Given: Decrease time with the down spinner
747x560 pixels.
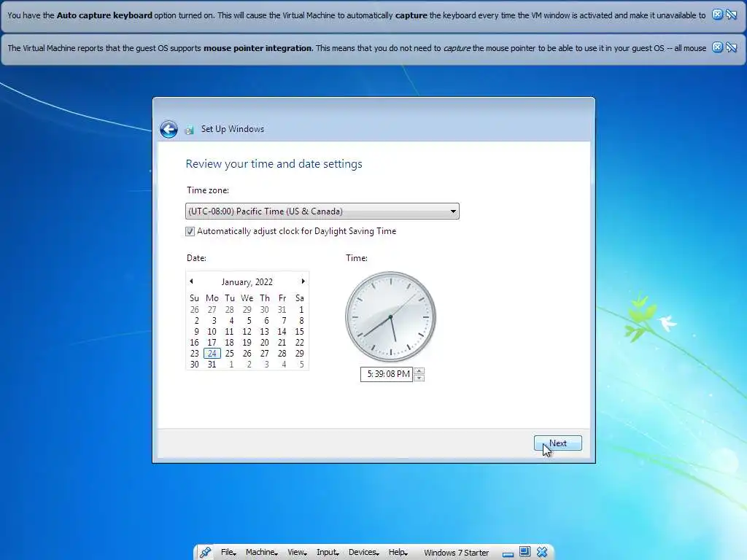Looking at the screenshot, I should (419, 378).
